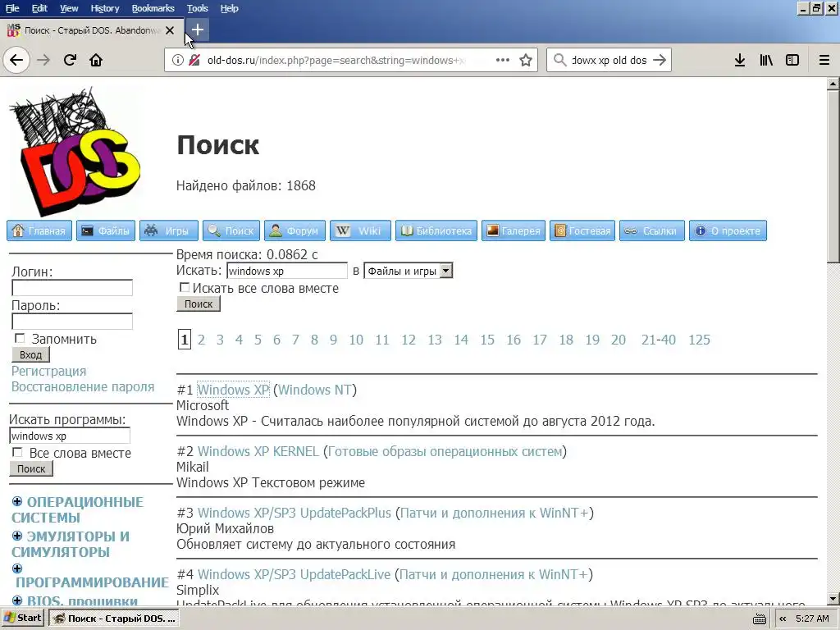Click the on-screen keyboard tray icon
Screen dimensions: 840x630
click(x=759, y=619)
